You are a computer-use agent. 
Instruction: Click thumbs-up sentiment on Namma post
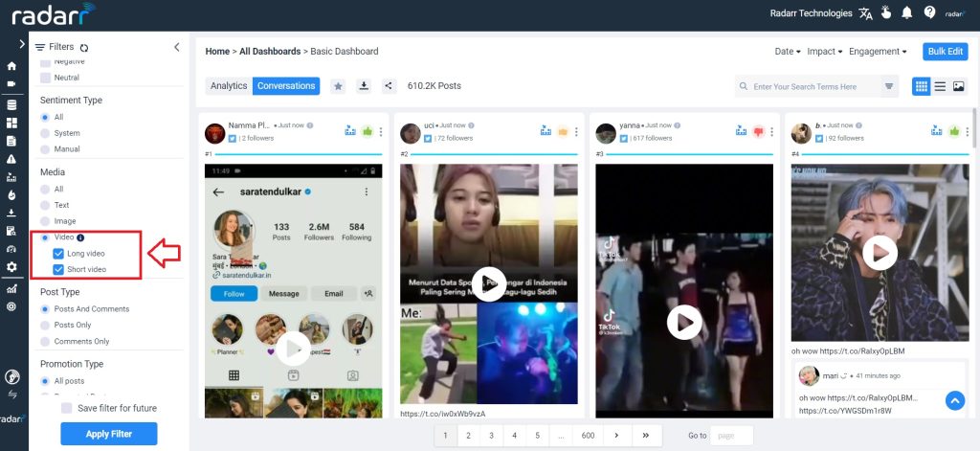tap(367, 131)
